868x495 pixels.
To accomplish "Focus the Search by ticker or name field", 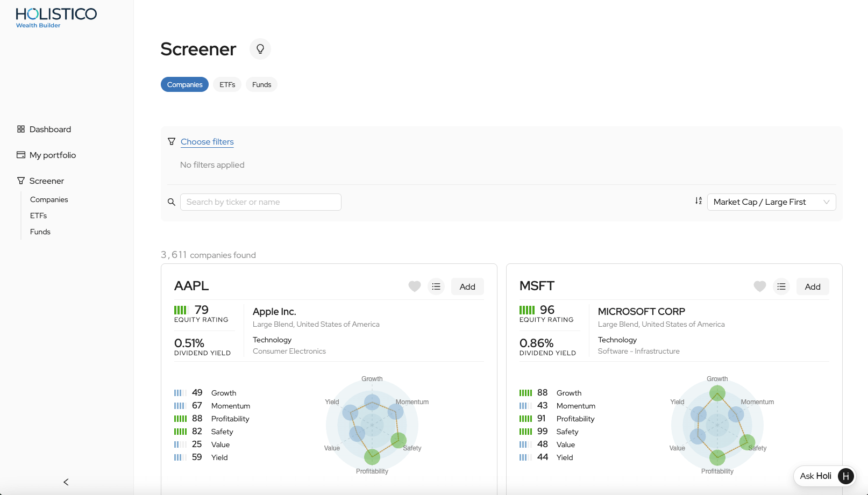I will (x=261, y=202).
